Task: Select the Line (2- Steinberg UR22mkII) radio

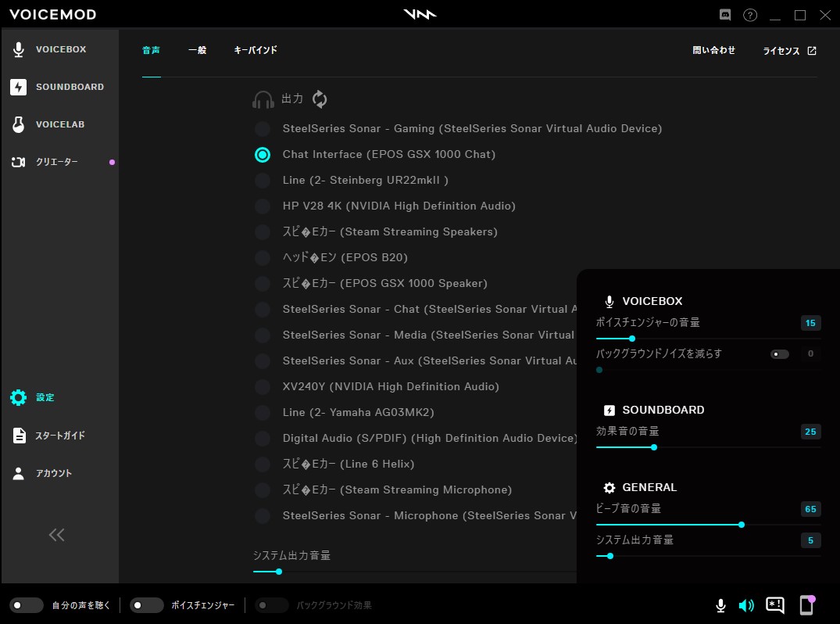Action: [x=263, y=180]
